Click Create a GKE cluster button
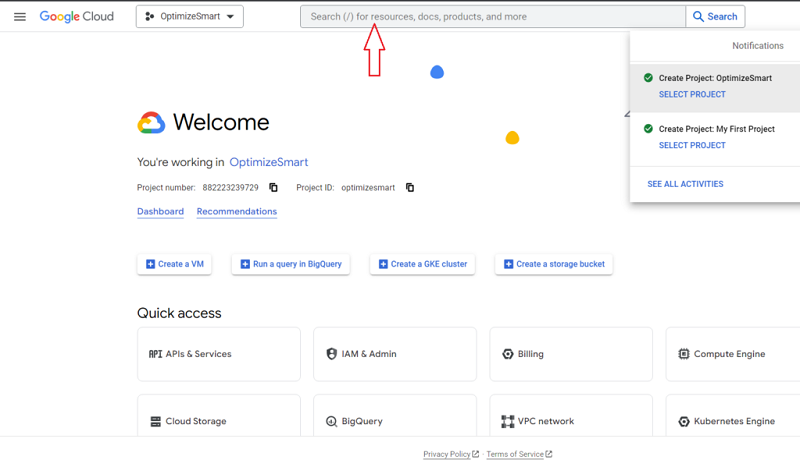 pyautogui.click(x=422, y=264)
